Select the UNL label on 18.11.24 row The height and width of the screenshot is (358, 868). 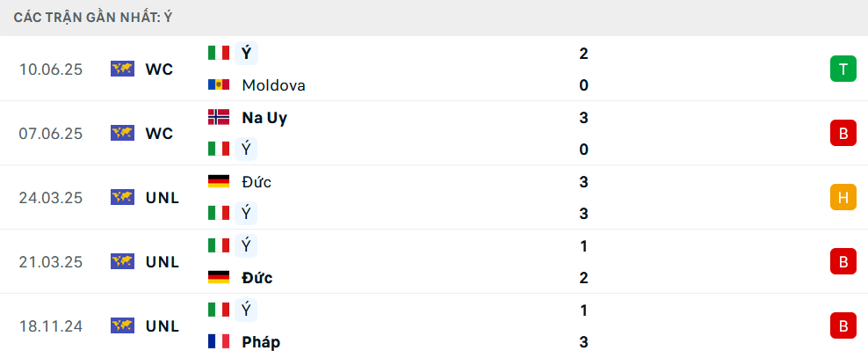coord(163,325)
